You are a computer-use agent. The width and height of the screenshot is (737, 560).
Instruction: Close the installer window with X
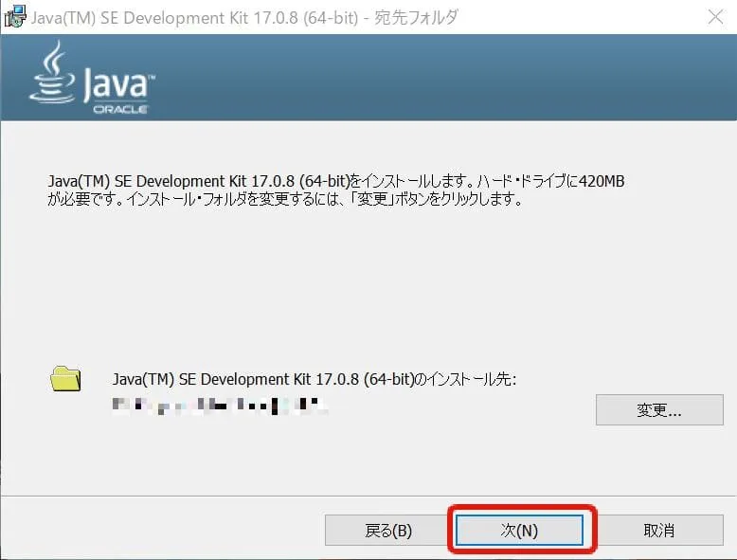[x=715, y=17]
